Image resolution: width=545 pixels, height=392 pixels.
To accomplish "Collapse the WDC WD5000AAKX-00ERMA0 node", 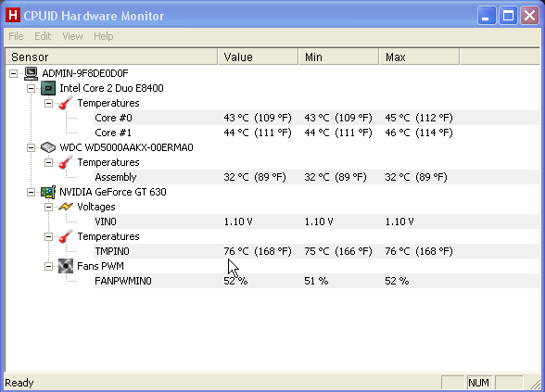I will (31, 147).
